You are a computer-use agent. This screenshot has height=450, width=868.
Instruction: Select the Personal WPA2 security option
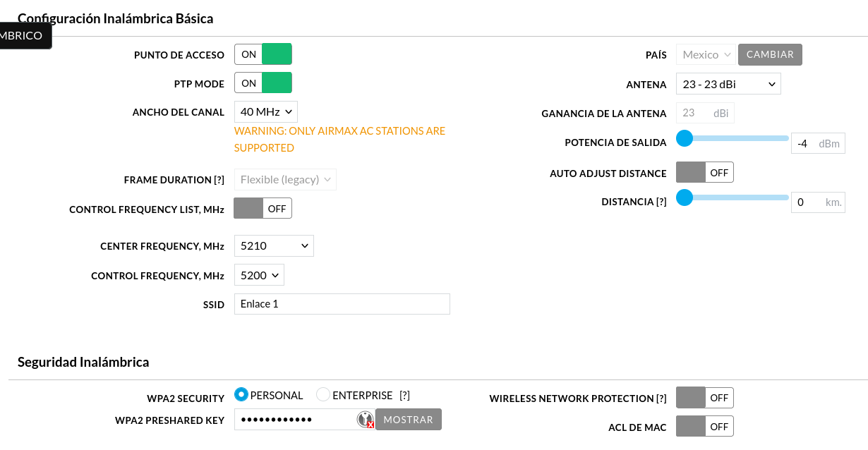241,395
